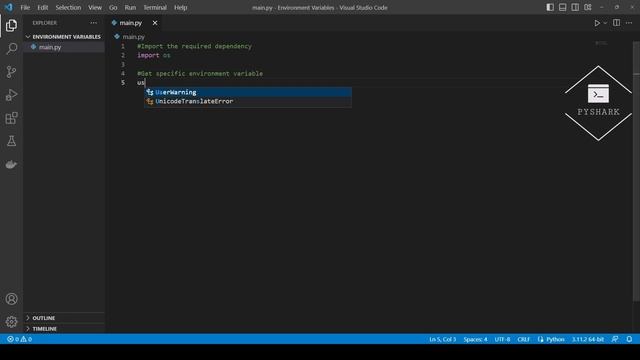
Task: Toggle the primary side bar
Action: click(x=550, y=7)
